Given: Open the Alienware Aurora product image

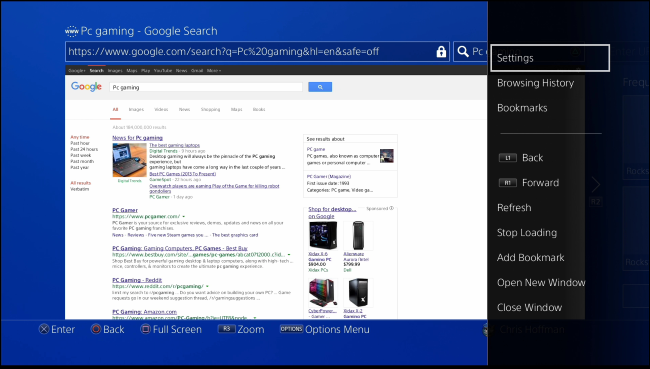Looking at the screenshot, I should 358,235.
